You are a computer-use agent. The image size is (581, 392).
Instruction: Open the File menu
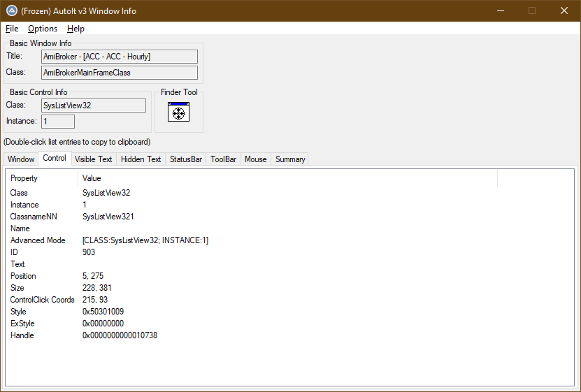tap(12, 29)
